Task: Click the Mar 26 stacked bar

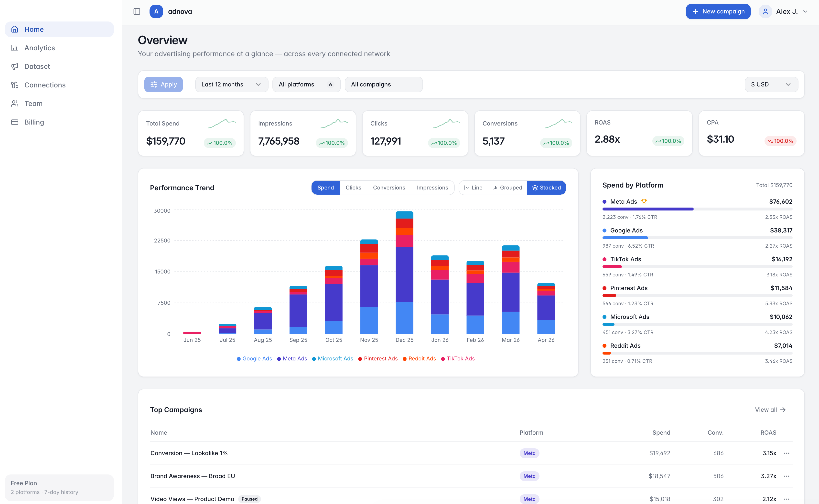Action: point(511,290)
